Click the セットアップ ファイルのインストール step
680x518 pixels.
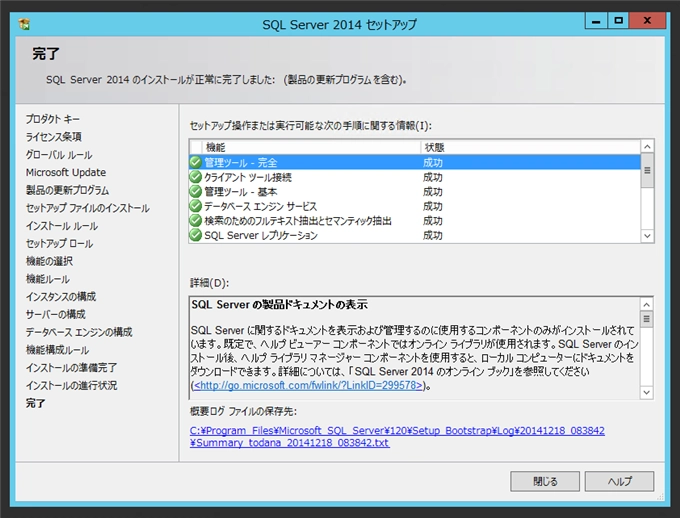point(88,208)
